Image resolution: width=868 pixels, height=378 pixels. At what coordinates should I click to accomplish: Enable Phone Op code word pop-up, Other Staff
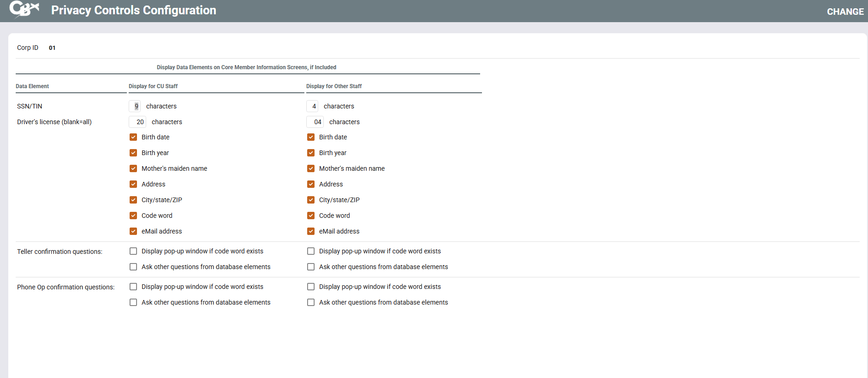point(311,287)
